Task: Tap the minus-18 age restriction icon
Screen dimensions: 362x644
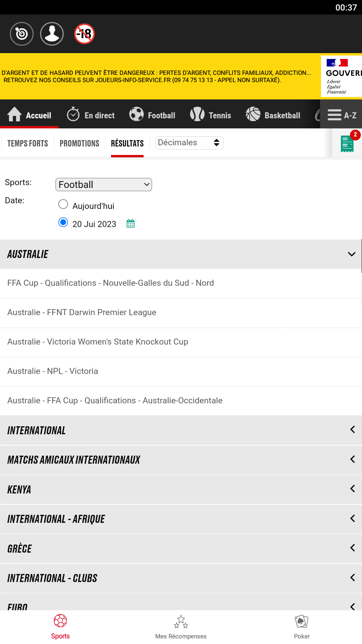Action: [84, 34]
